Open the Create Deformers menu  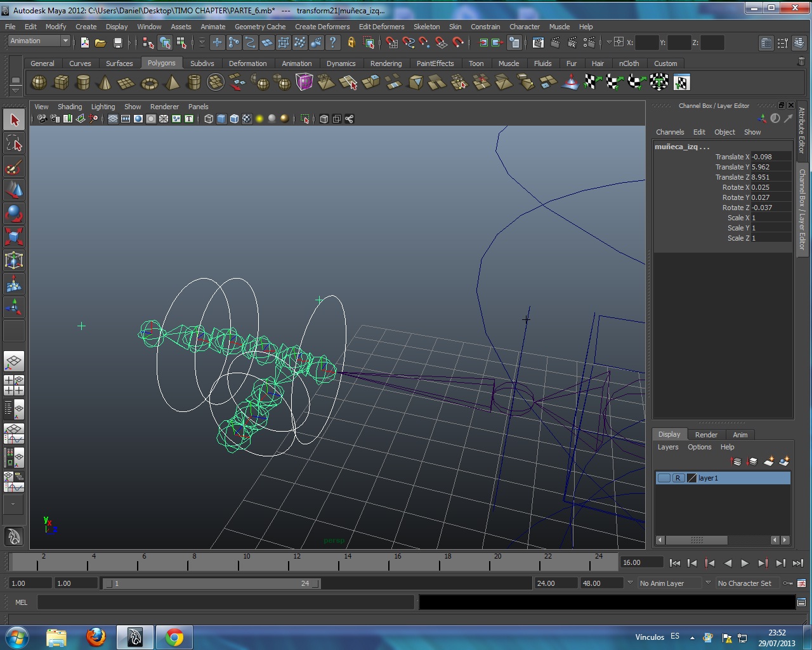tap(322, 27)
